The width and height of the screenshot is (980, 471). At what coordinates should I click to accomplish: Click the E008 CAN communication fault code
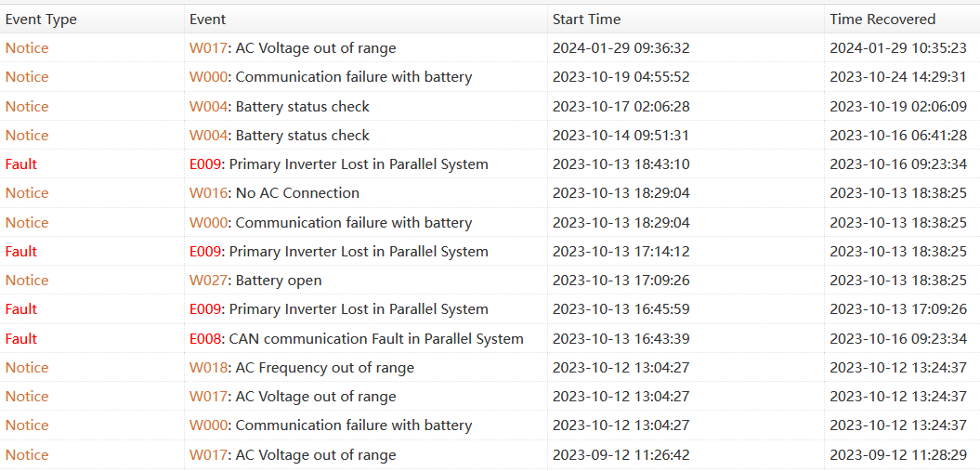(204, 339)
